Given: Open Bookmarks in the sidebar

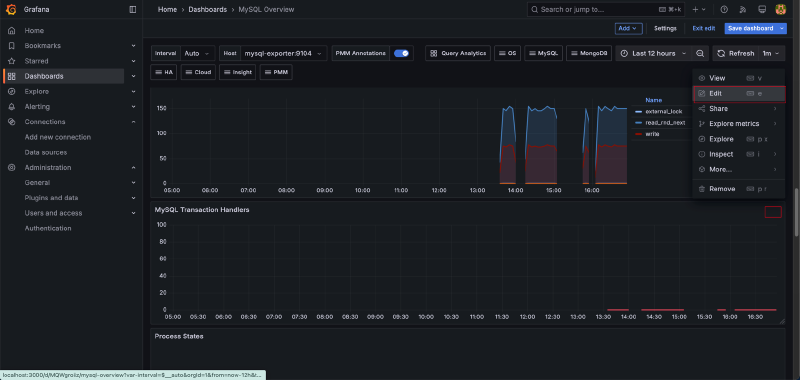Looking at the screenshot, I should pyautogui.click(x=42, y=46).
